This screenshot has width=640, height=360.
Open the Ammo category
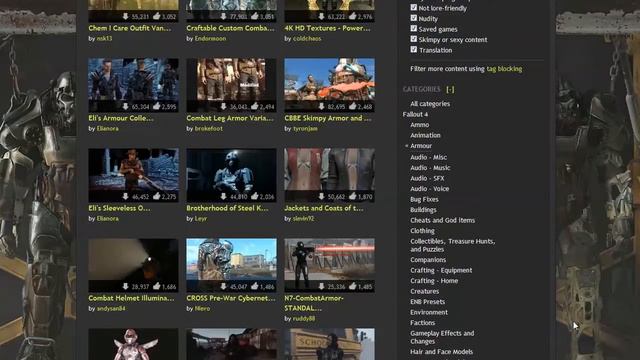pyautogui.click(x=420, y=125)
